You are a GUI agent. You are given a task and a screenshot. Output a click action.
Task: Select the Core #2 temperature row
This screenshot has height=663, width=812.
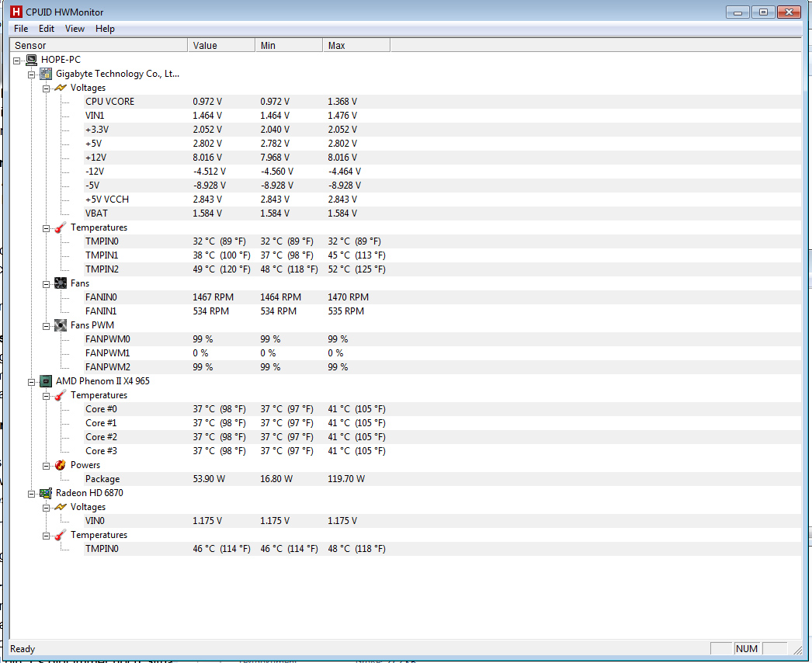(442, 437)
